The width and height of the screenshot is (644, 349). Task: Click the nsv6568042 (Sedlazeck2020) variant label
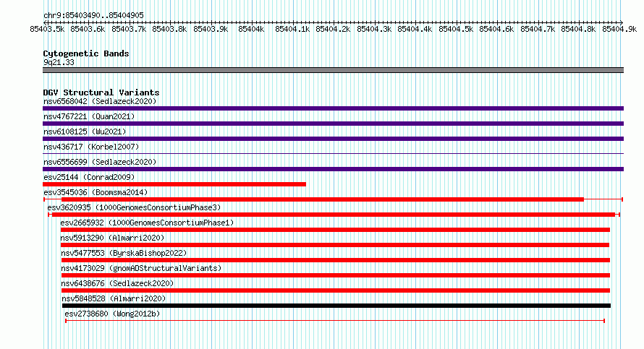(x=100, y=101)
